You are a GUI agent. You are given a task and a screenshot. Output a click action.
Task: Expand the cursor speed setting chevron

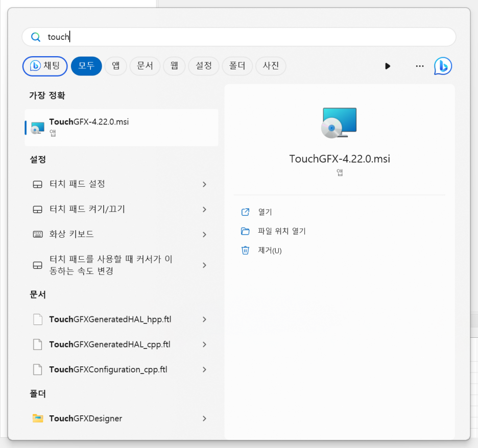click(204, 265)
